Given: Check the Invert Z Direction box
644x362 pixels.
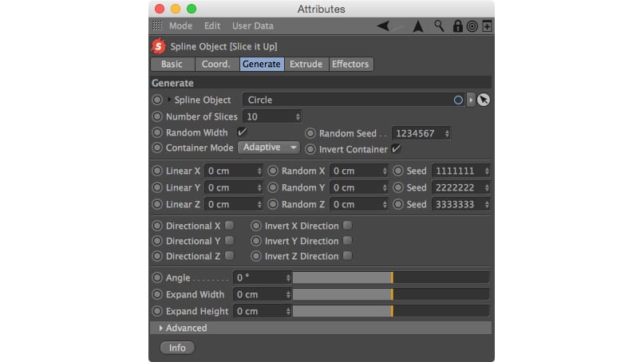Looking at the screenshot, I should pyautogui.click(x=347, y=256).
